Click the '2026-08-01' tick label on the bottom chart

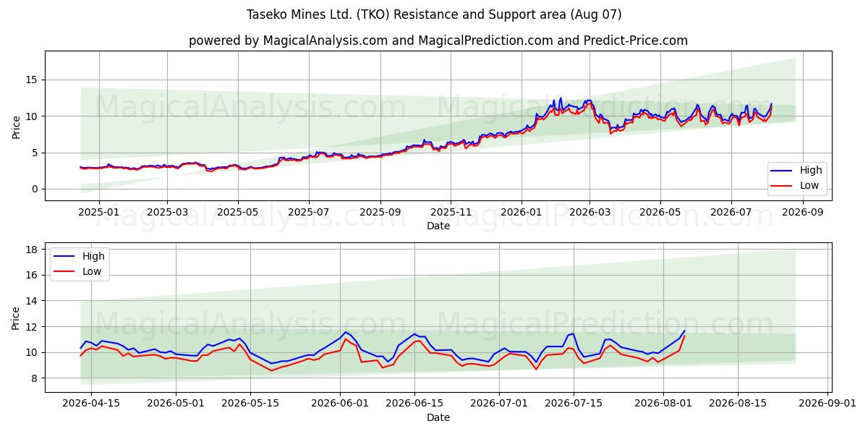(x=664, y=404)
